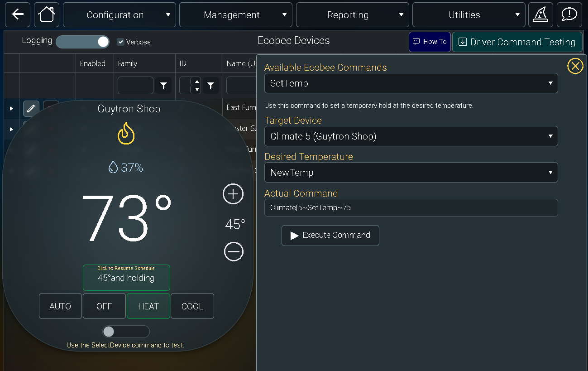Expand the second device row

11,129
